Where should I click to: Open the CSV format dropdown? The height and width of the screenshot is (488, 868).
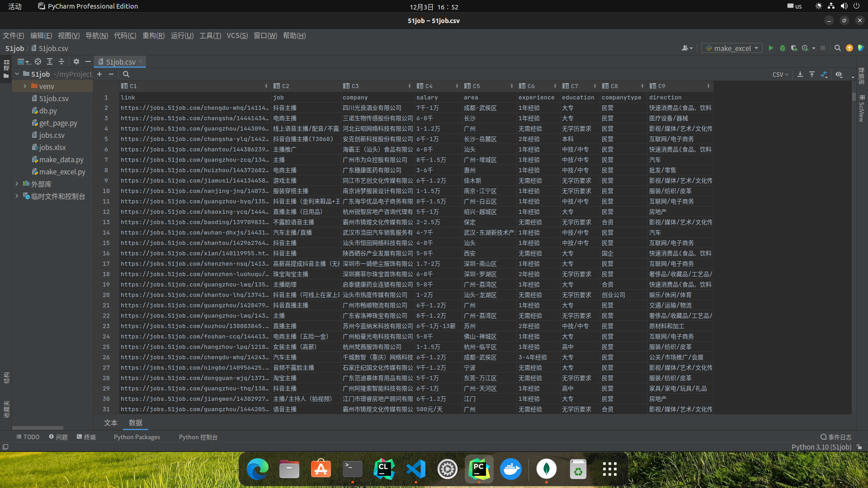780,75
